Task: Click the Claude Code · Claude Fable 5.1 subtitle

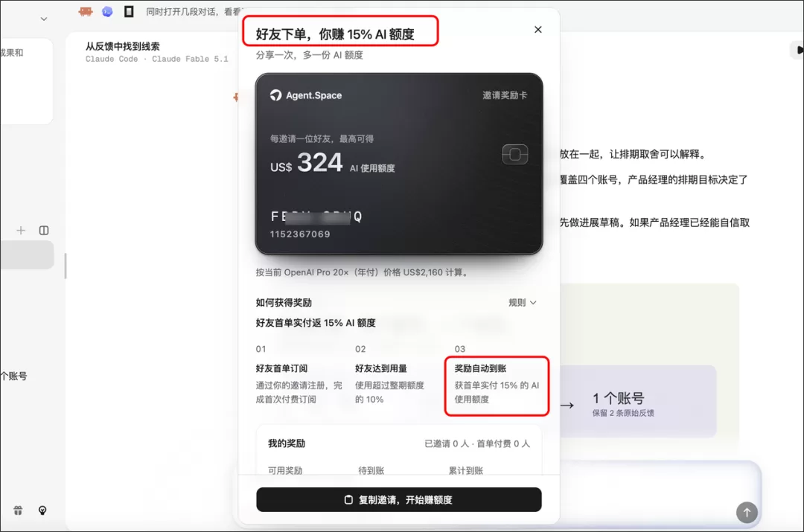Action: tap(157, 59)
